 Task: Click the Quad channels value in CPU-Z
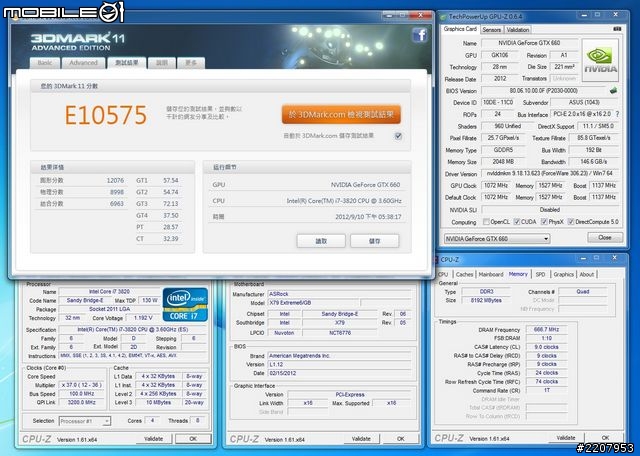(583, 291)
